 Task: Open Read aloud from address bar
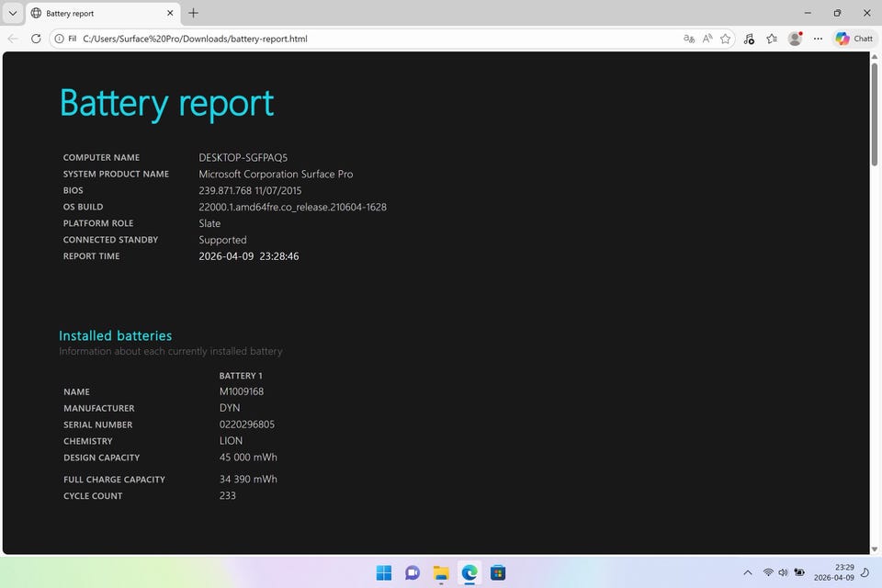707,39
